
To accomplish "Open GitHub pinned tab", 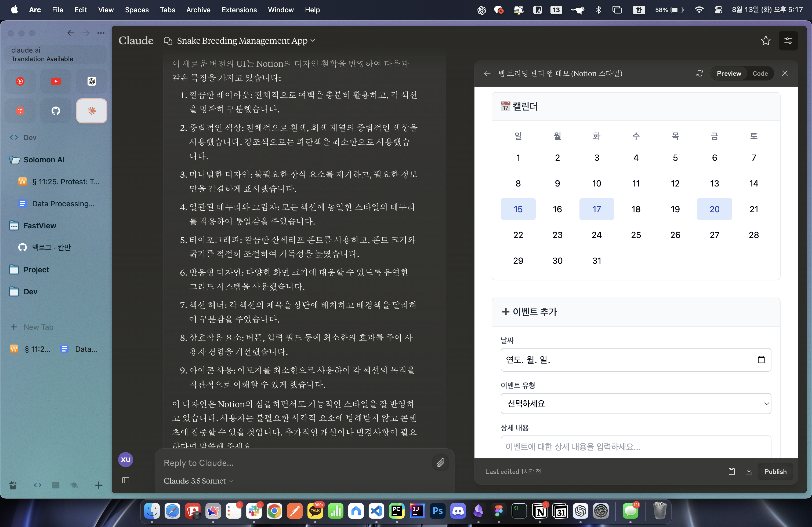I will click(56, 111).
